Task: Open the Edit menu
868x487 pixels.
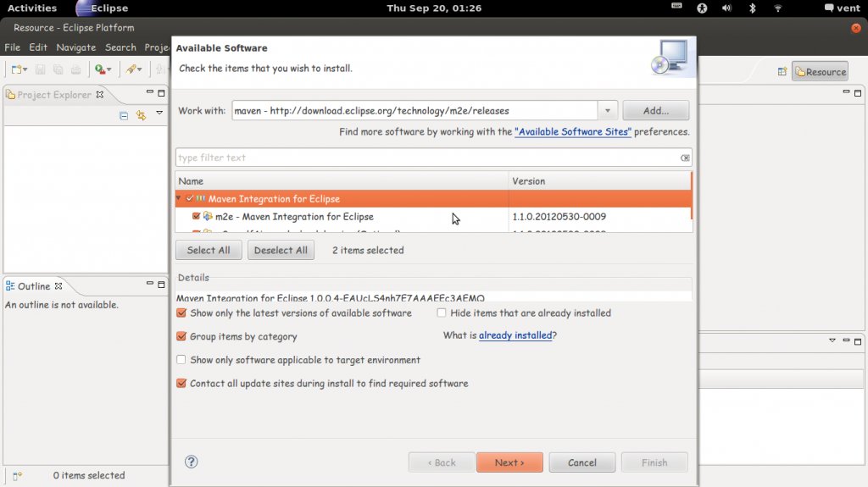Action: tap(38, 47)
